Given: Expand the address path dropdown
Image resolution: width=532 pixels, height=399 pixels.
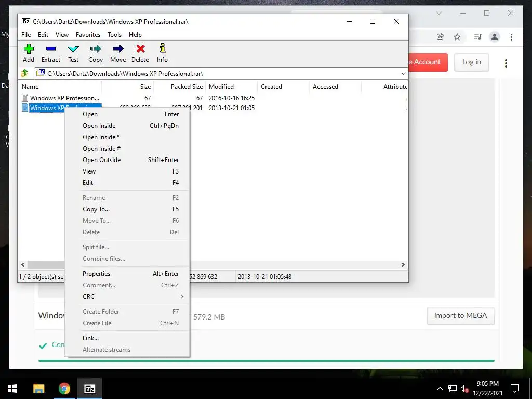Looking at the screenshot, I should tap(403, 74).
